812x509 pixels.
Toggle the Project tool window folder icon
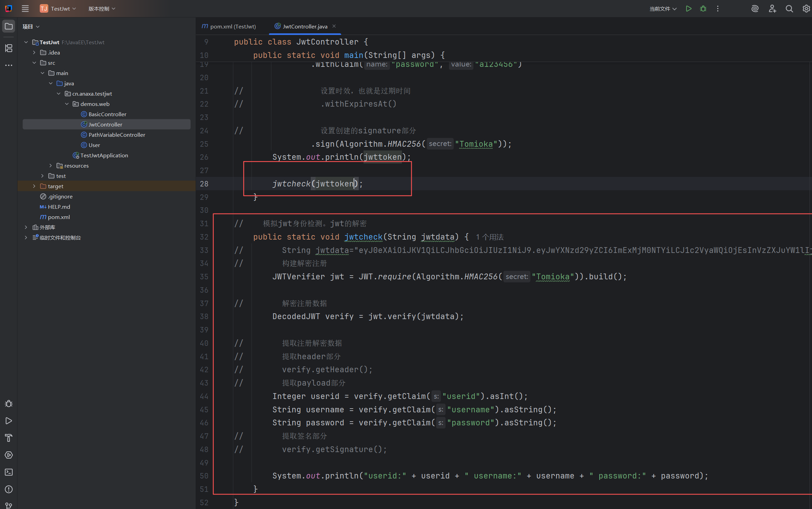click(9, 26)
